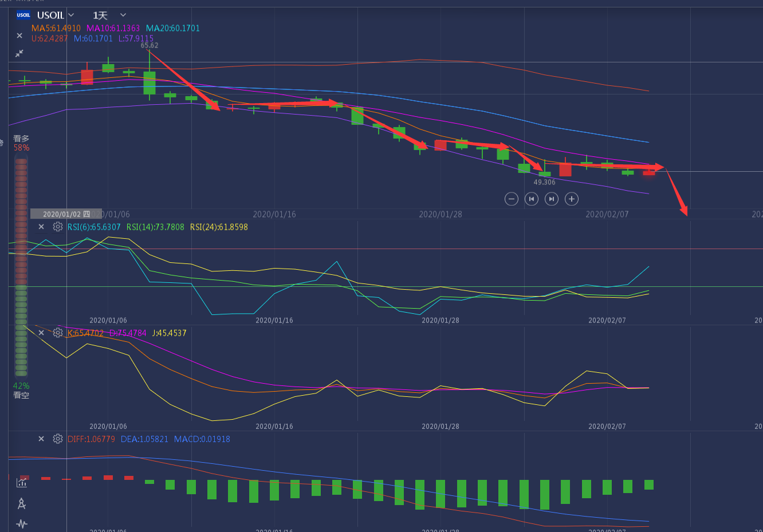
Task: Click the MA5:61.4910 value
Action: [x=56, y=28]
